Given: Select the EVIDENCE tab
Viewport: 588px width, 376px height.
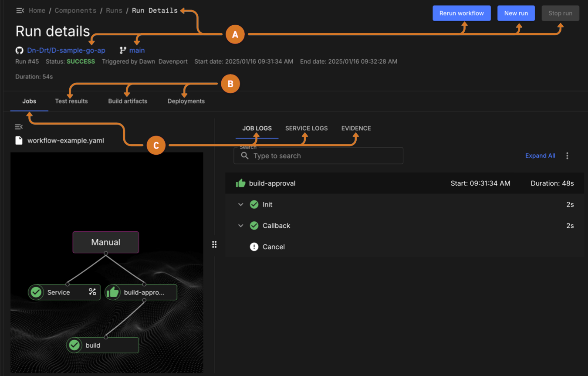Looking at the screenshot, I should [x=356, y=129].
